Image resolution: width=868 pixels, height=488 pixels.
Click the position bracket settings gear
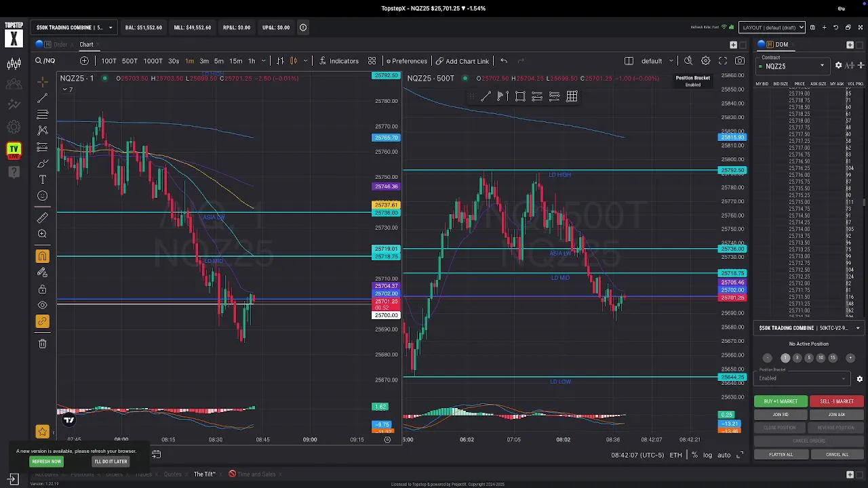(859, 379)
